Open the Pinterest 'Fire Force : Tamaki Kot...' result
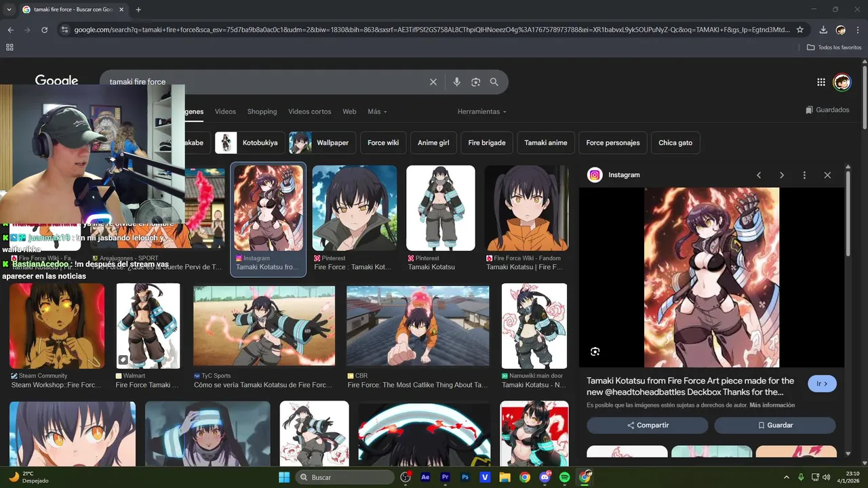Image resolution: width=868 pixels, height=488 pixels. pyautogui.click(x=355, y=208)
